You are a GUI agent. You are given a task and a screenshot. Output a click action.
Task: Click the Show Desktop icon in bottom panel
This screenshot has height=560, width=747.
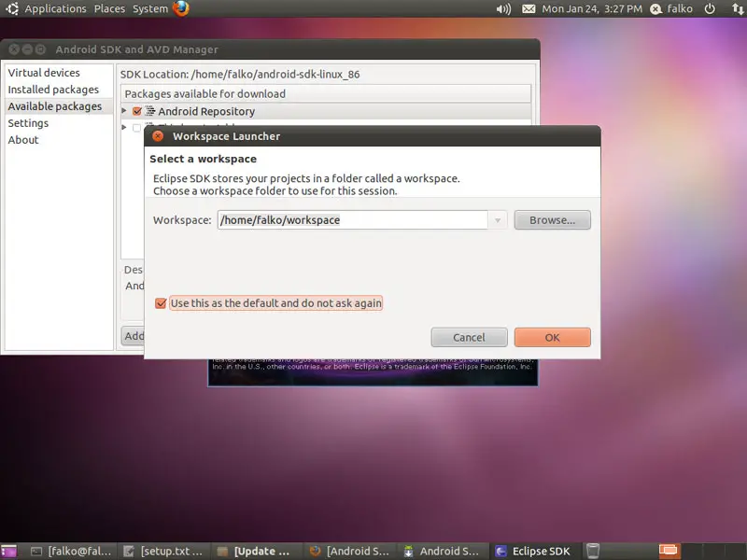pos(8,552)
